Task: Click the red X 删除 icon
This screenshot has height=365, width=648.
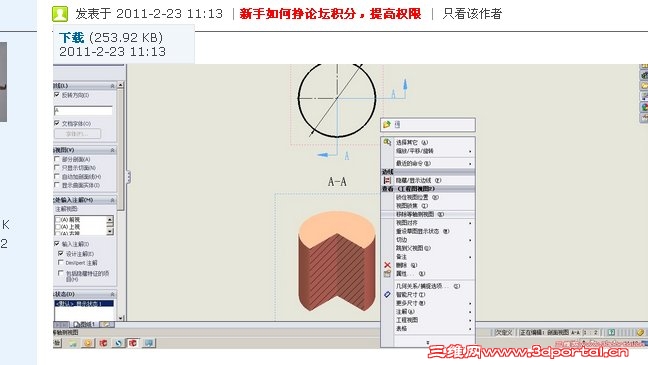Action: point(387,265)
